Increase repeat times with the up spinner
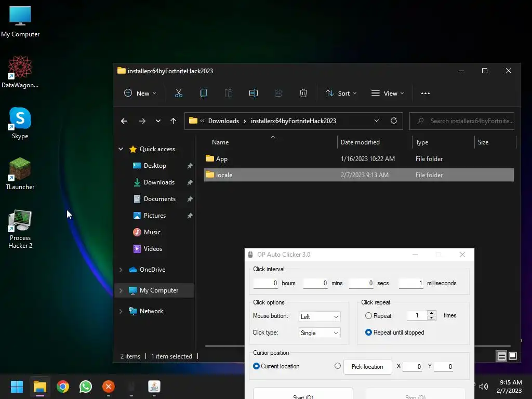 pyautogui.click(x=432, y=313)
